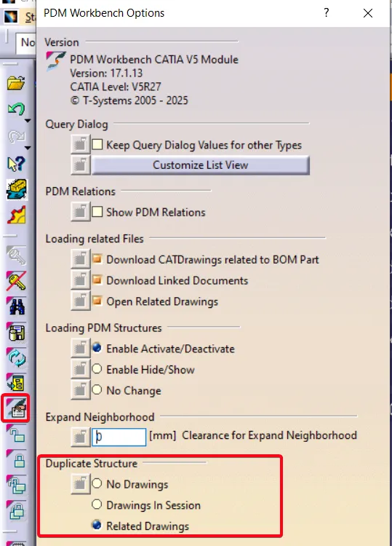Click the 'CATIA Level: V5R27' text
Screen dimensions: 392x546
[x=116, y=87]
